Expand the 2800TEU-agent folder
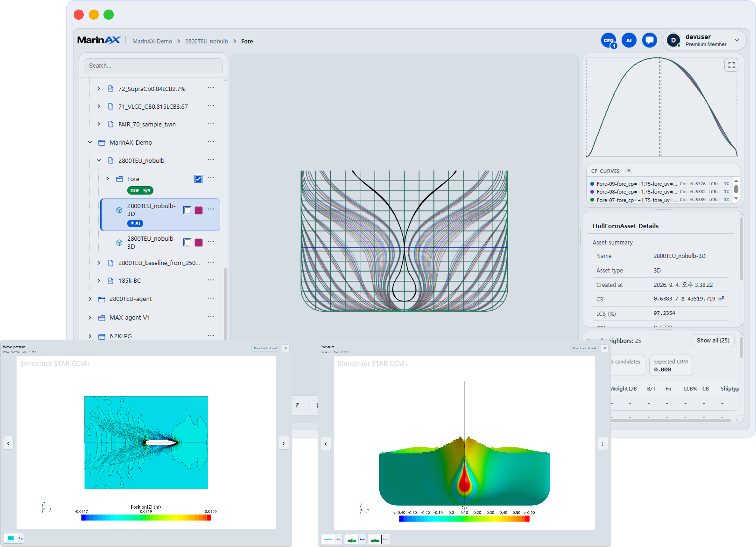The width and height of the screenshot is (756, 547). pos(90,299)
